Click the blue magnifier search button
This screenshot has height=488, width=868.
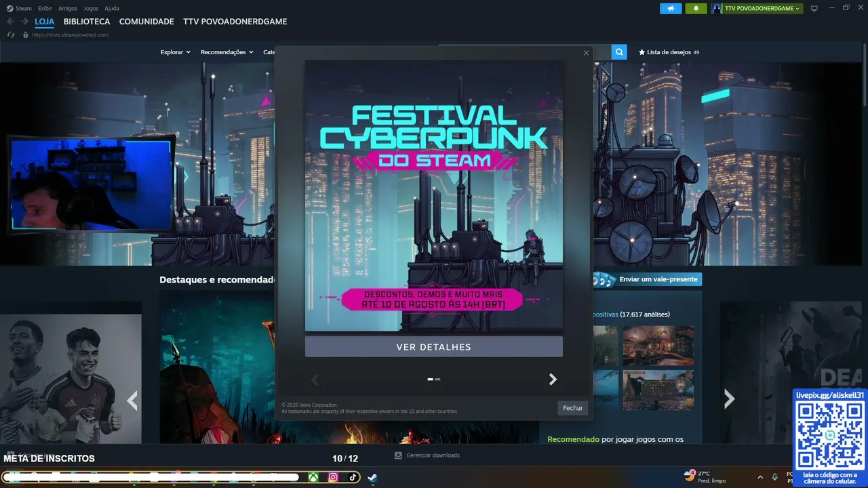(619, 52)
